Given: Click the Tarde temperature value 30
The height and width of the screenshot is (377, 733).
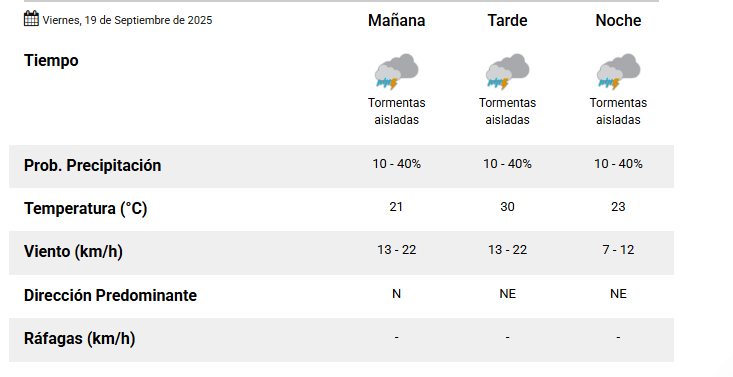Looking at the screenshot, I should pos(507,207).
